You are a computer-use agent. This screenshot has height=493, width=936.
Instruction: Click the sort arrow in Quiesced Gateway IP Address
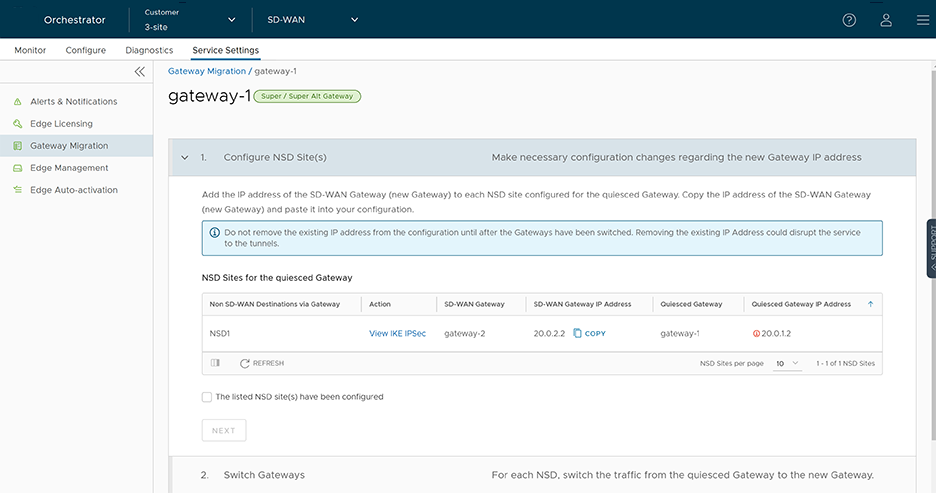[870, 304]
